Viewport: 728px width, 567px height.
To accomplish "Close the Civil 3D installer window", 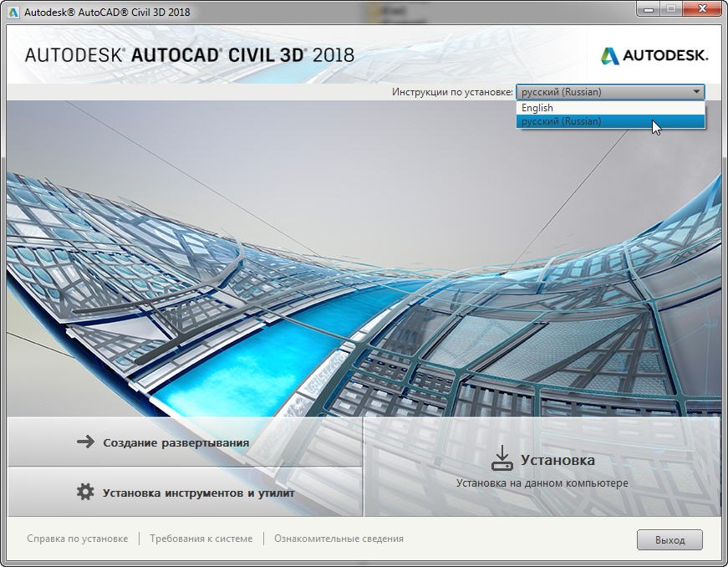I will pyautogui.click(x=702, y=8).
